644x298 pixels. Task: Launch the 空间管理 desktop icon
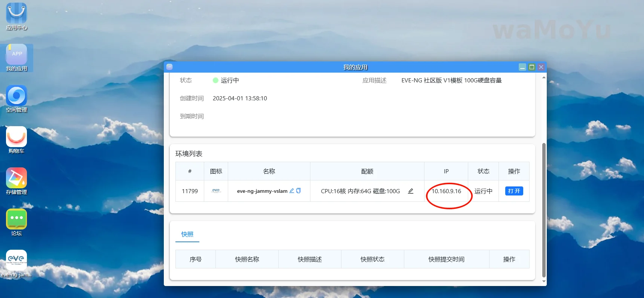click(x=16, y=96)
